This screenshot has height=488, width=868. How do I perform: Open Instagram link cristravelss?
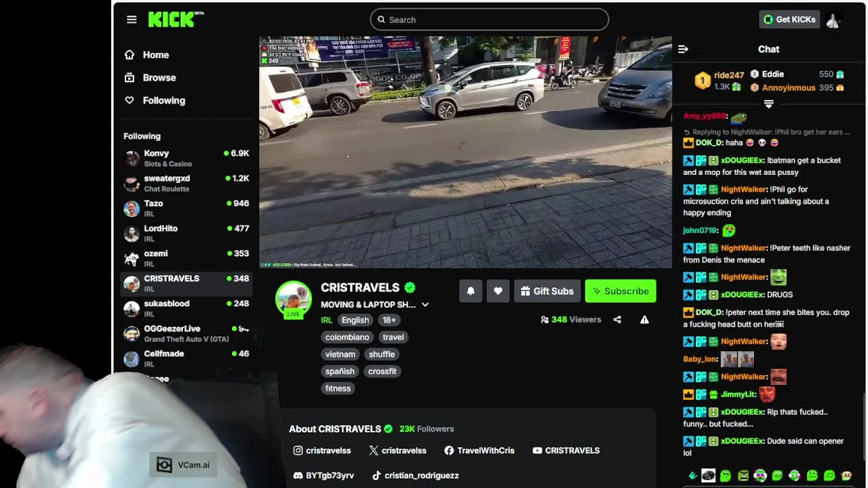(322, 451)
